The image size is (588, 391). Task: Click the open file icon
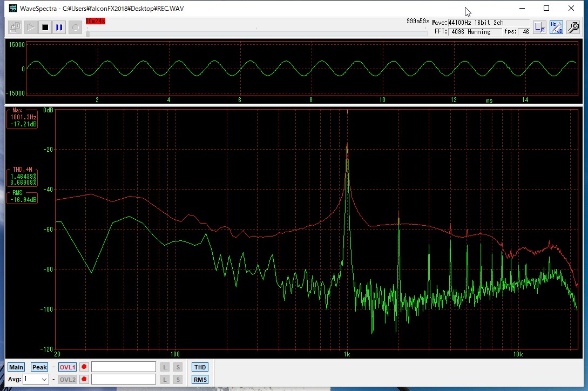[15, 27]
